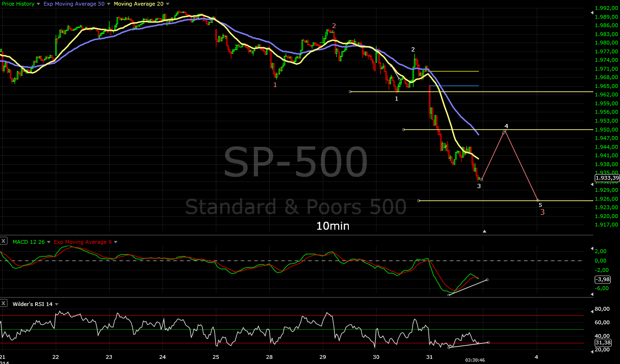
Task: Click the small up-triangle marker on the price time axis
Action: 485,231
